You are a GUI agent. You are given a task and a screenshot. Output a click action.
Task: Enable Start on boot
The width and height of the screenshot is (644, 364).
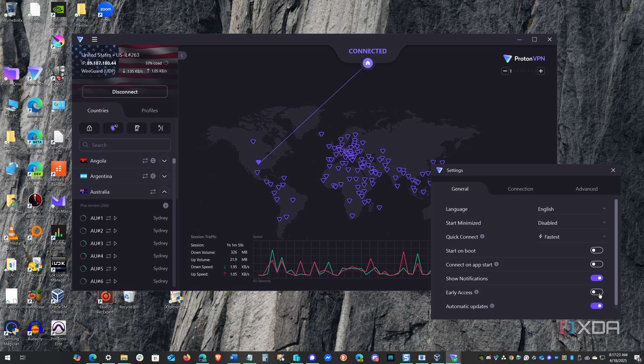click(596, 250)
